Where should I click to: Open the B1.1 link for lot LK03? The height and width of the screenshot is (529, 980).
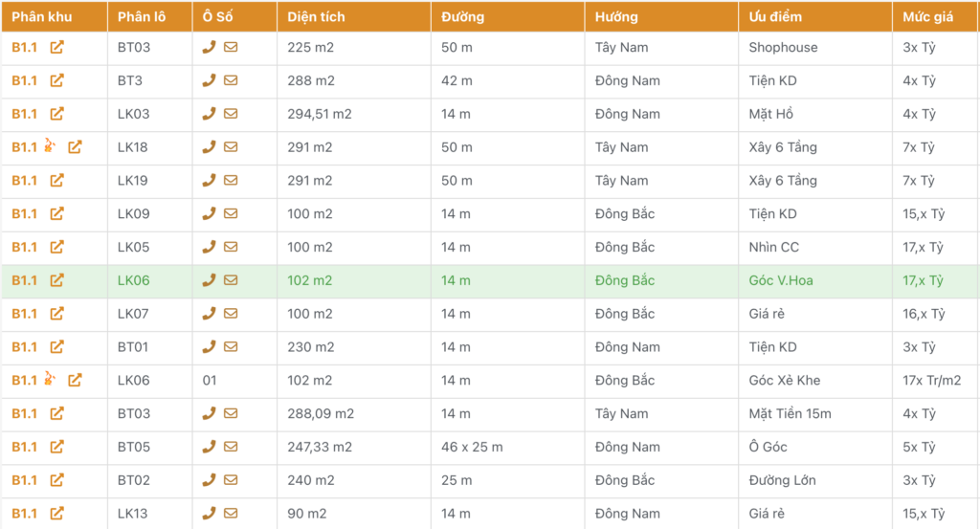click(25, 114)
